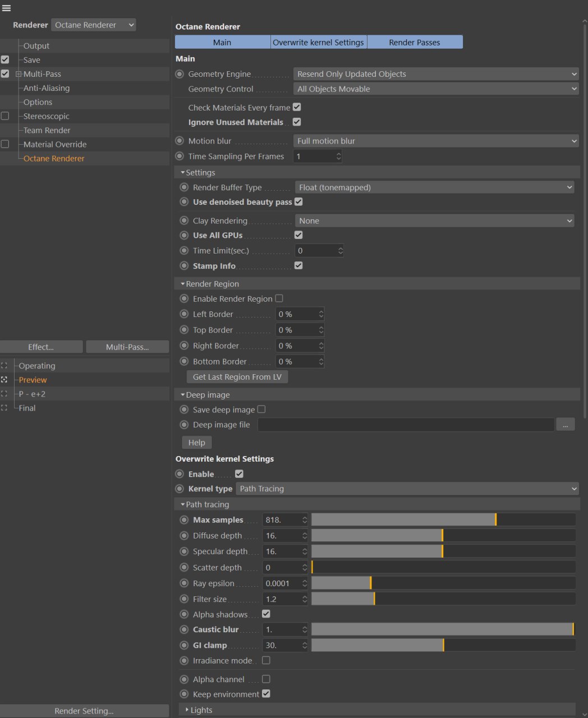
Task: Click Max samples keyframe dot
Action: tap(184, 520)
